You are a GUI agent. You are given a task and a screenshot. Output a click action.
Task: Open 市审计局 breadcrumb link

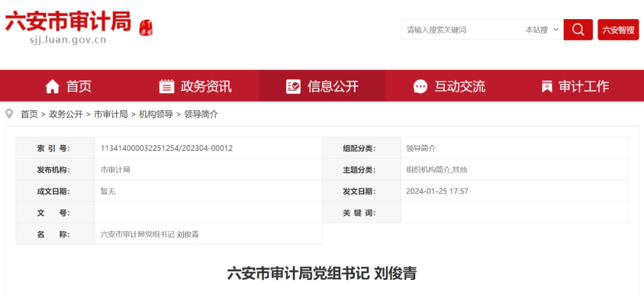(x=111, y=114)
